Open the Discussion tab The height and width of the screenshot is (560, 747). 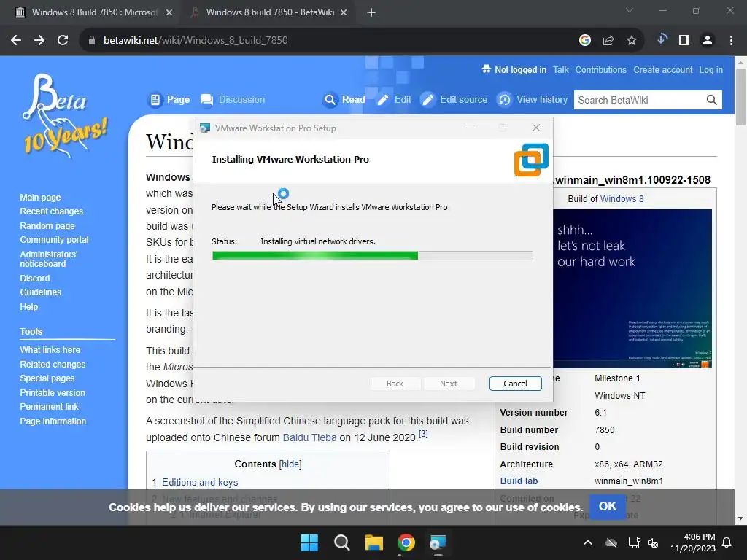233,99
